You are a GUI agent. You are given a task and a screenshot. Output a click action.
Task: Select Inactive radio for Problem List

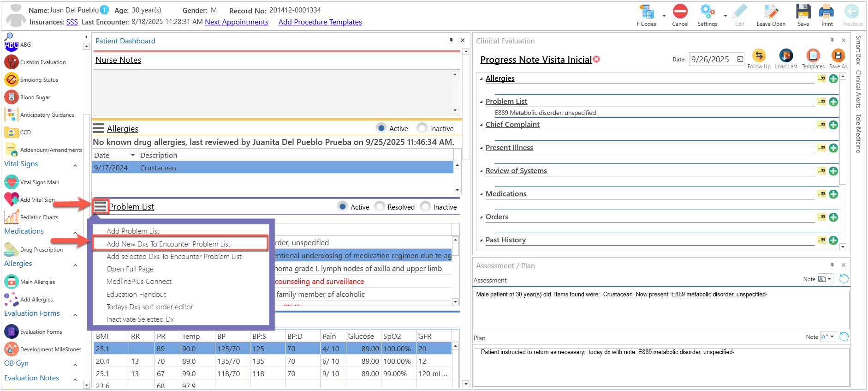coord(425,206)
